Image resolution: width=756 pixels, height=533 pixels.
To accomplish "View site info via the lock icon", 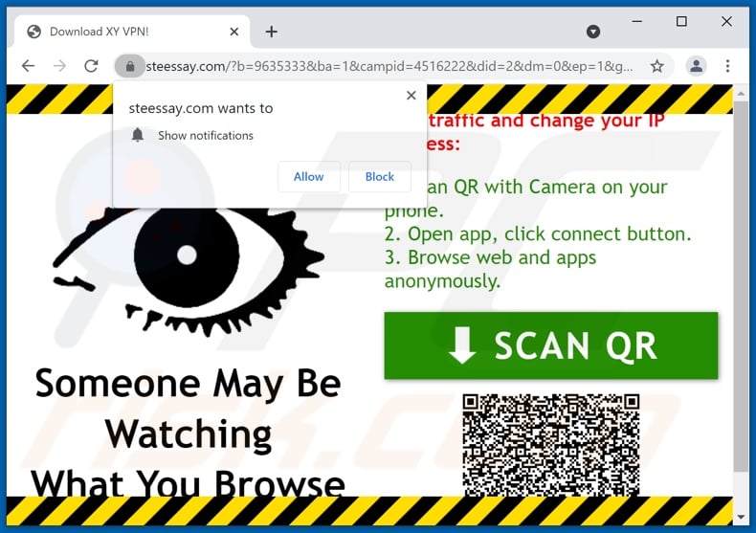I will pyautogui.click(x=130, y=66).
